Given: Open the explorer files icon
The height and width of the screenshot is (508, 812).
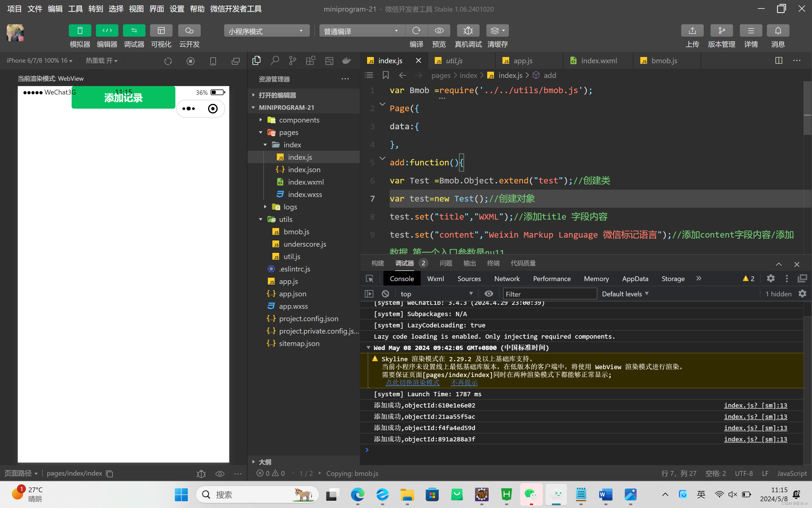Looking at the screenshot, I should click(x=257, y=60).
